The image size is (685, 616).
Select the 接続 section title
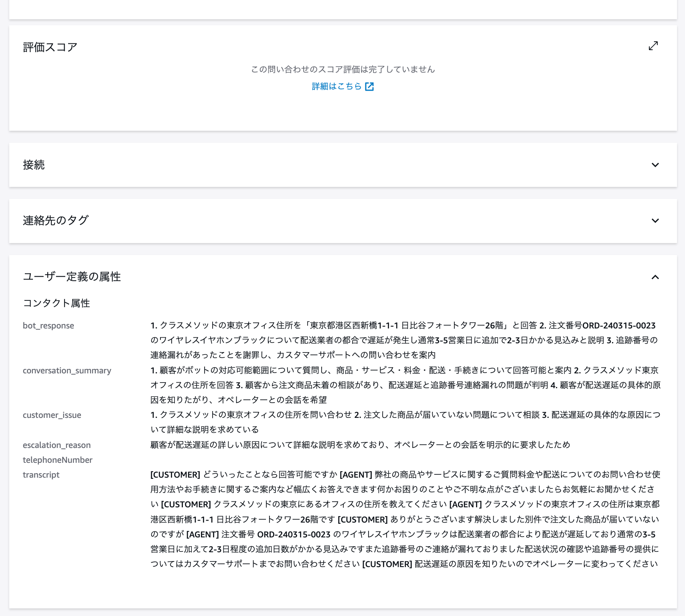[34, 165]
